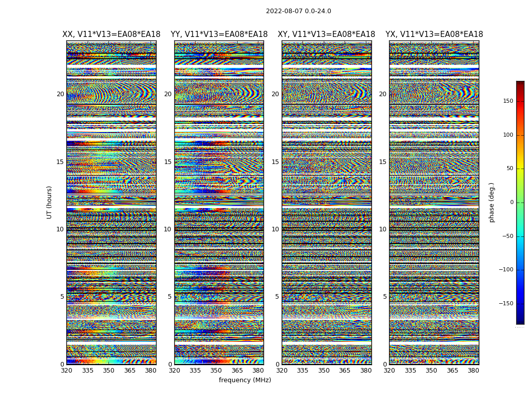
Task: Click the 335 frequency tick under YY plot
Action: (x=195, y=371)
